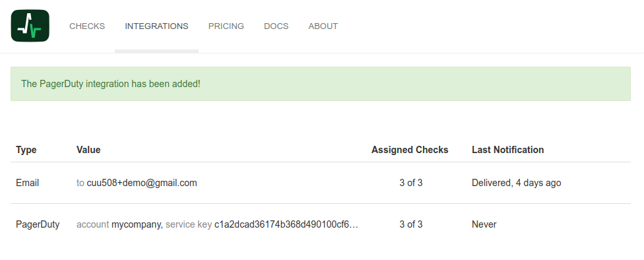This screenshot has height=260, width=644.
Task: Open the Docs menu item
Action: click(x=276, y=26)
